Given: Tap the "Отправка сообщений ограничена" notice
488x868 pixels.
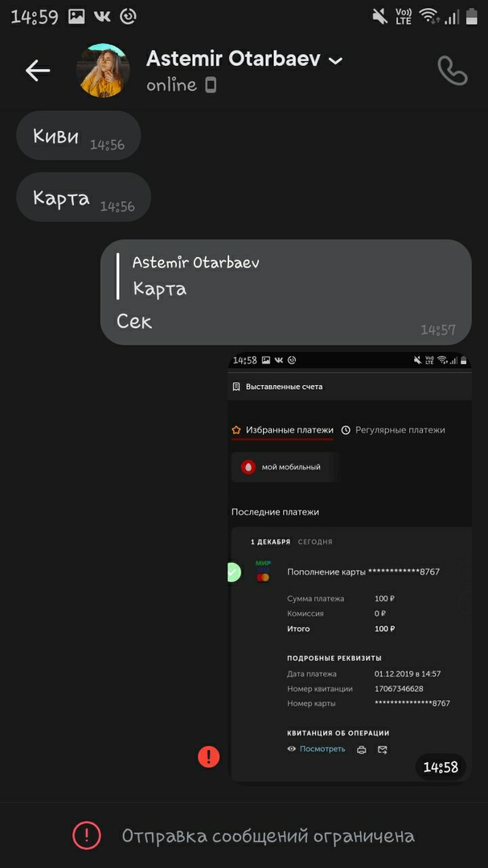Looking at the screenshot, I should [x=268, y=836].
